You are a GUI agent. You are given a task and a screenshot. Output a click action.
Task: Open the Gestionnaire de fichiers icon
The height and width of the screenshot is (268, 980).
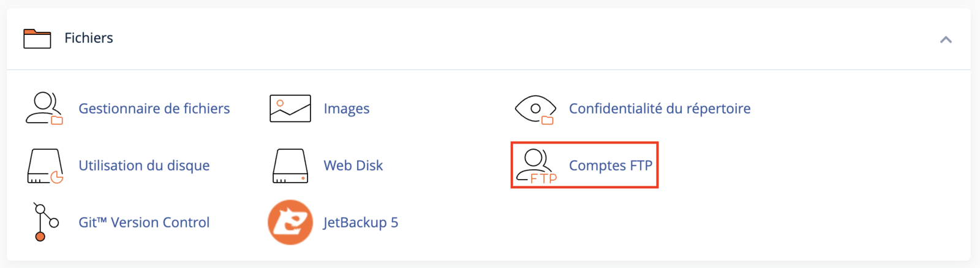pos(44,109)
